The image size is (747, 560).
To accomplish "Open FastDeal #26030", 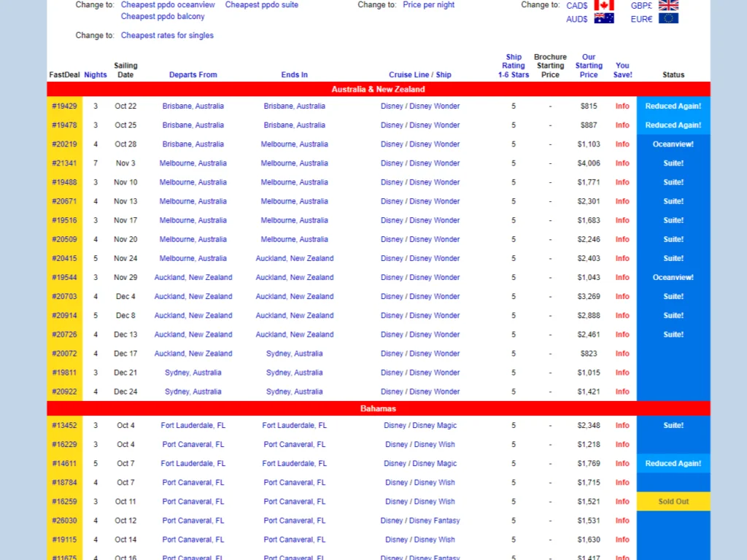I will [64, 521].
